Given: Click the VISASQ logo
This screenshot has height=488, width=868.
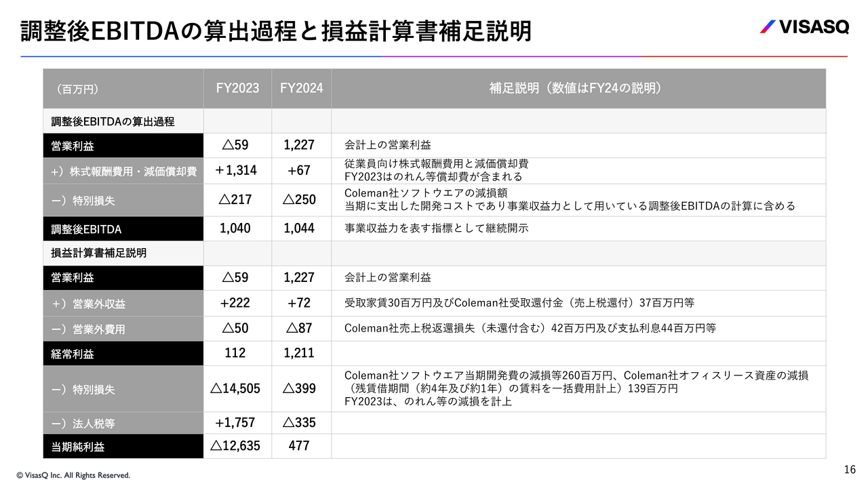Looking at the screenshot, I should pyautogui.click(x=804, y=27).
